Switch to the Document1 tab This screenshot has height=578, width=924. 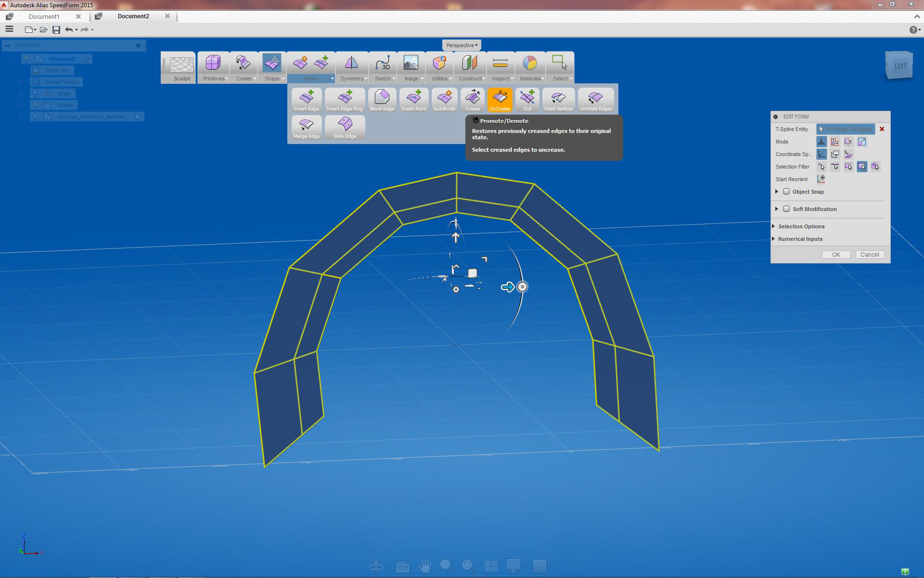click(44, 16)
